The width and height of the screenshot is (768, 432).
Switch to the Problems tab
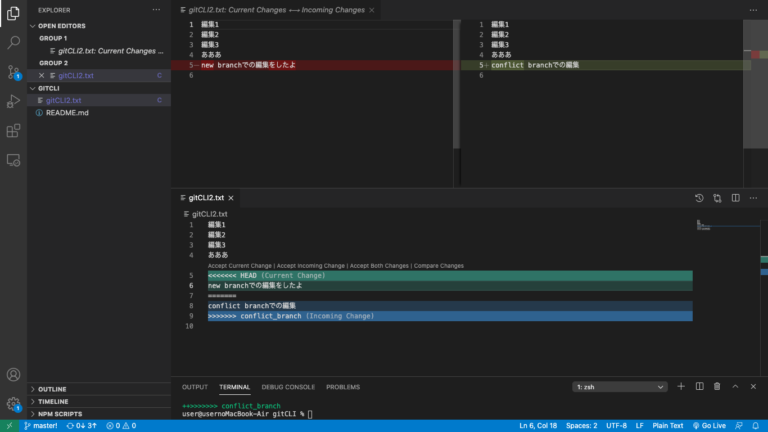[343, 387]
